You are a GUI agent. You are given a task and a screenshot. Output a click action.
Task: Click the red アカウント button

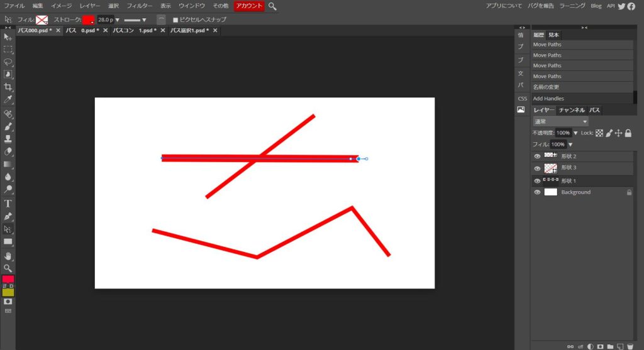(249, 6)
